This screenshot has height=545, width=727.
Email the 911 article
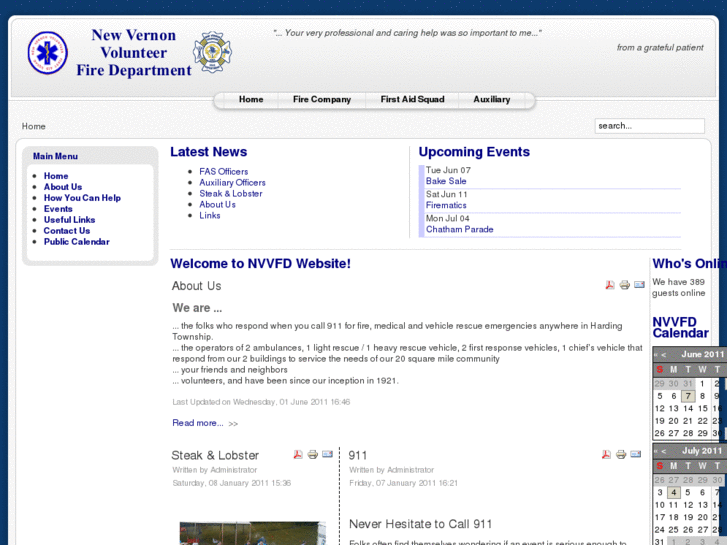(636, 455)
